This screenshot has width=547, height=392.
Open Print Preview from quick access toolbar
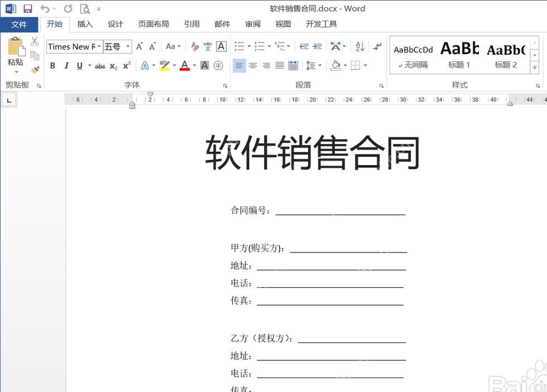tap(85, 9)
